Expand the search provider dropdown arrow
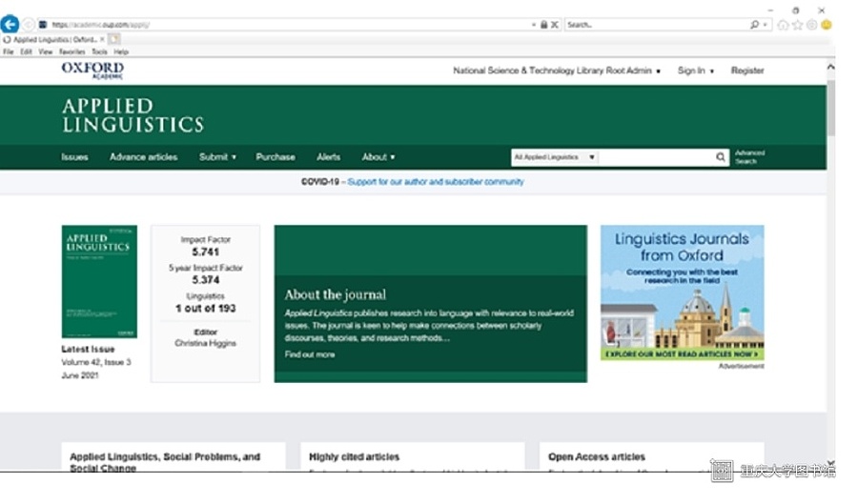 (x=765, y=25)
